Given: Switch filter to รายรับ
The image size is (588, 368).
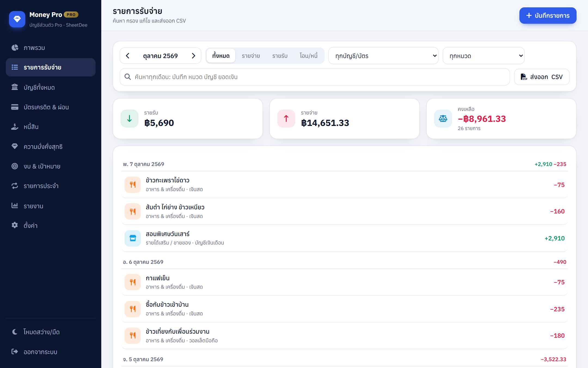Looking at the screenshot, I should (x=280, y=56).
